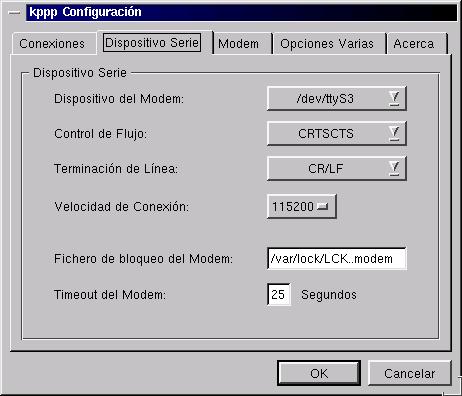Click the 'Segundos' text

point(329,295)
